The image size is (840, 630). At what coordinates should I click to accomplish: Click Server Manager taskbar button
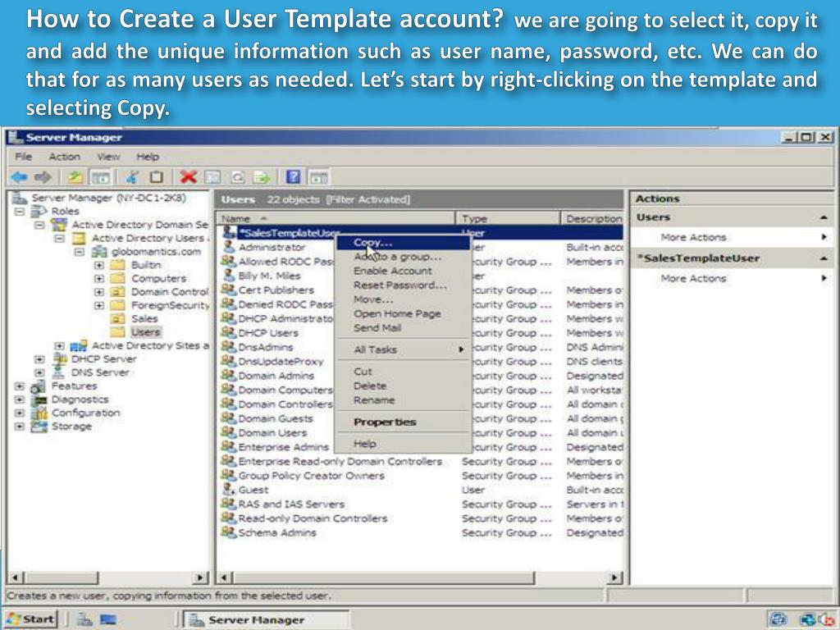tap(267, 620)
